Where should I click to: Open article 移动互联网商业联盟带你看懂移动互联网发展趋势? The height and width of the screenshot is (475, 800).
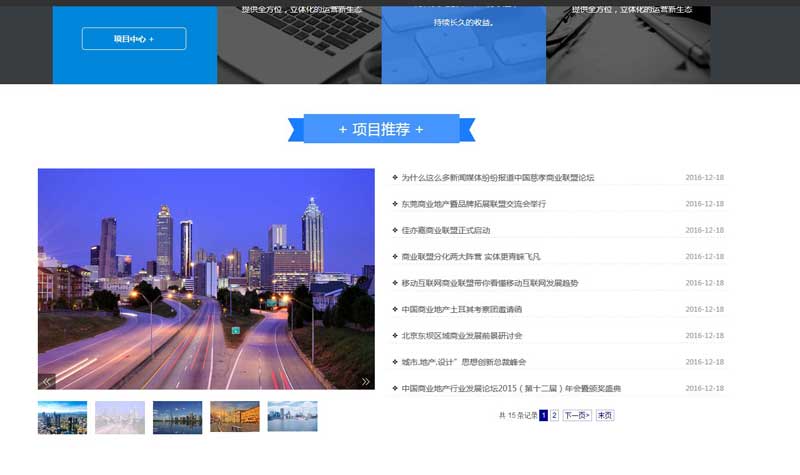(x=489, y=283)
